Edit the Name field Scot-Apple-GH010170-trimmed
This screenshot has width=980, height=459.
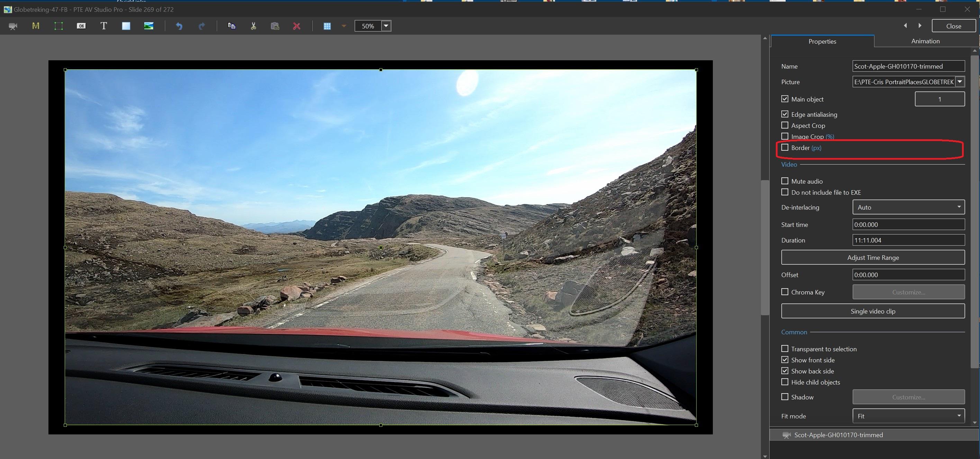pos(908,66)
